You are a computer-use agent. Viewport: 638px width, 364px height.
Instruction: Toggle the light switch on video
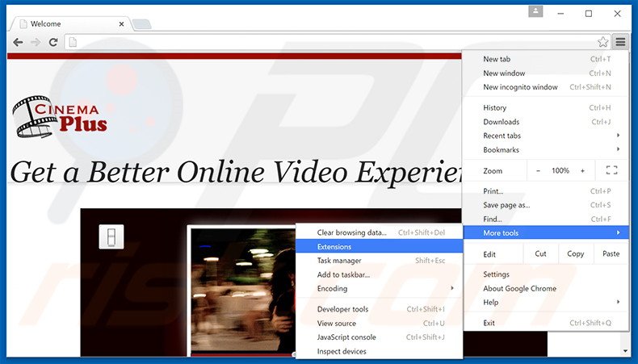[111, 236]
